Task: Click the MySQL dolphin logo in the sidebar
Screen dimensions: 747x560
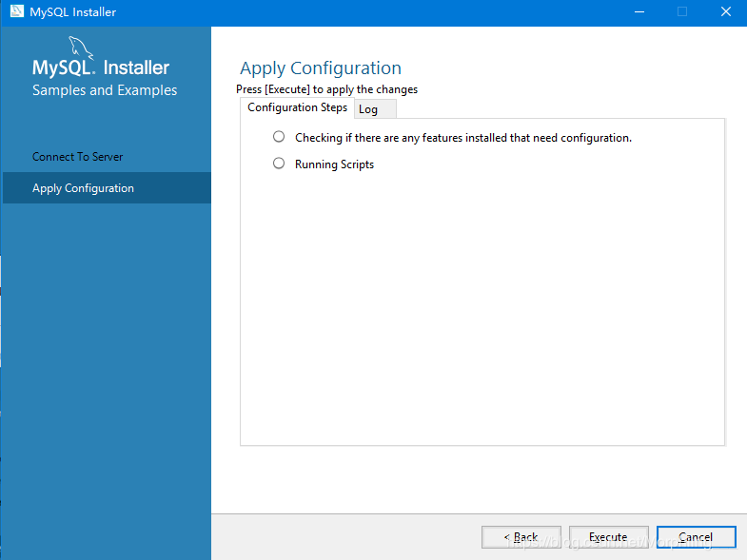Action: (x=82, y=48)
